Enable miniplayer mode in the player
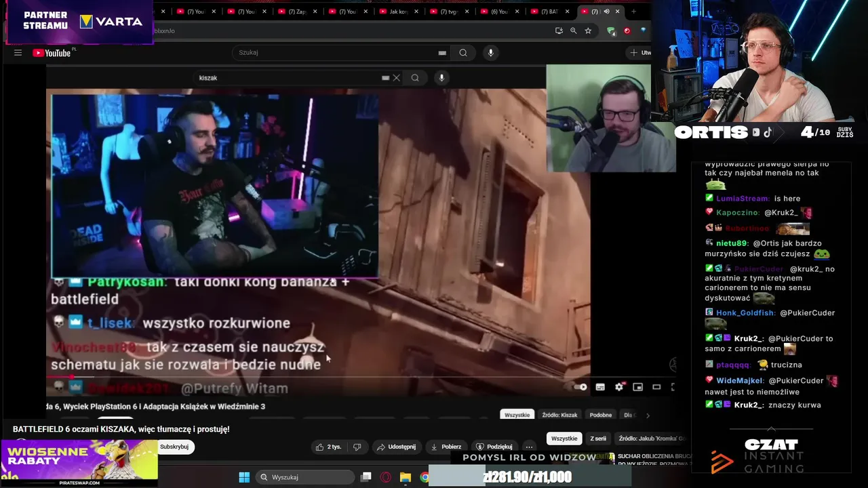 pos(637,387)
